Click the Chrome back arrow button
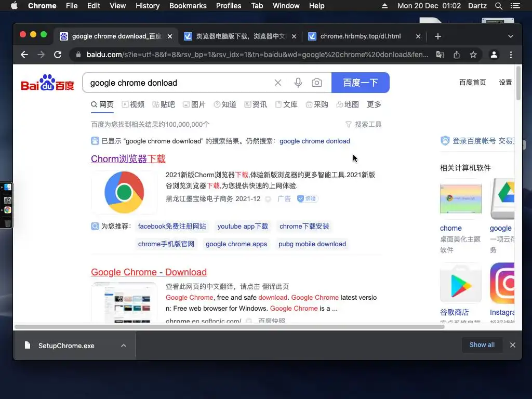Image resolution: width=532 pixels, height=399 pixels. coord(24,55)
